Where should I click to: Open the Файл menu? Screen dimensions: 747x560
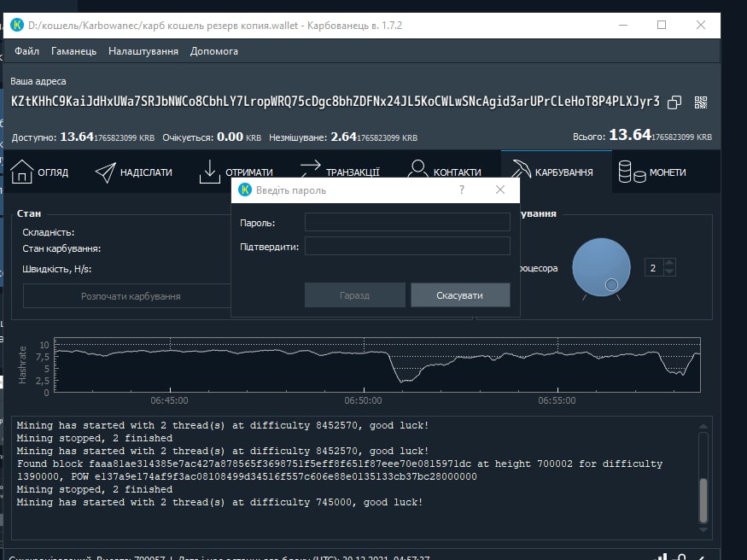pos(26,51)
